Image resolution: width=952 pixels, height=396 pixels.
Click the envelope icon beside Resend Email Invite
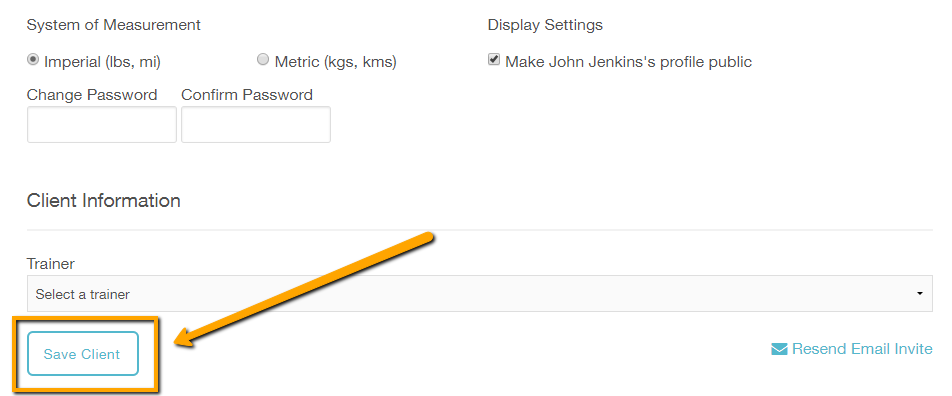coord(779,349)
